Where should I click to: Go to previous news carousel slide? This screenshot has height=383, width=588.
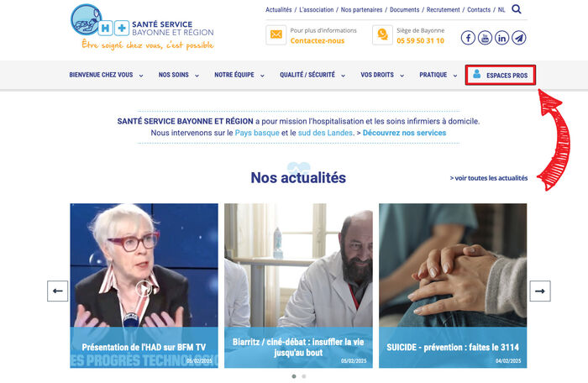click(x=57, y=291)
